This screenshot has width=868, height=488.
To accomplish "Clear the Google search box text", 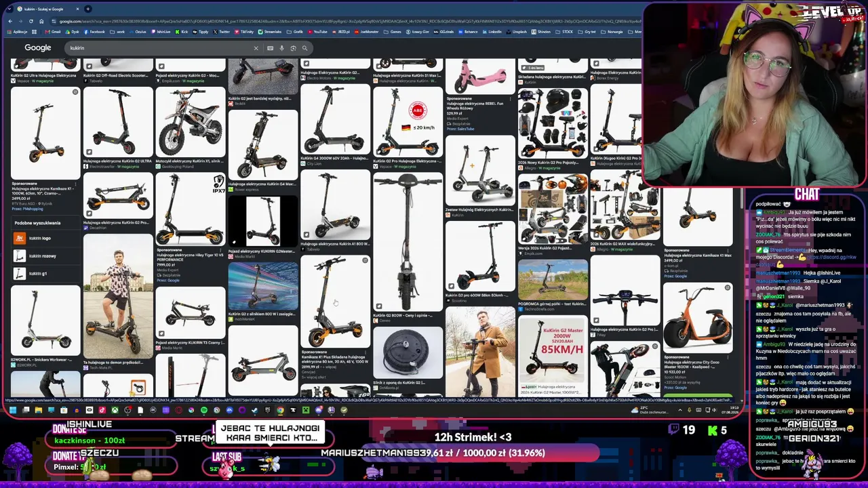I will coord(256,48).
